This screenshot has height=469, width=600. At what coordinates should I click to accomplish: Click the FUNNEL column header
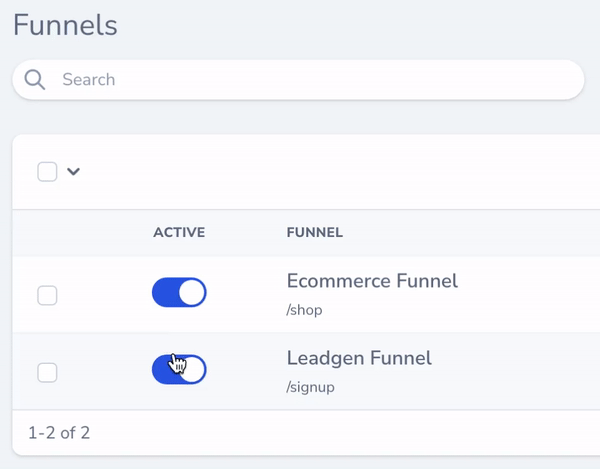[314, 233]
